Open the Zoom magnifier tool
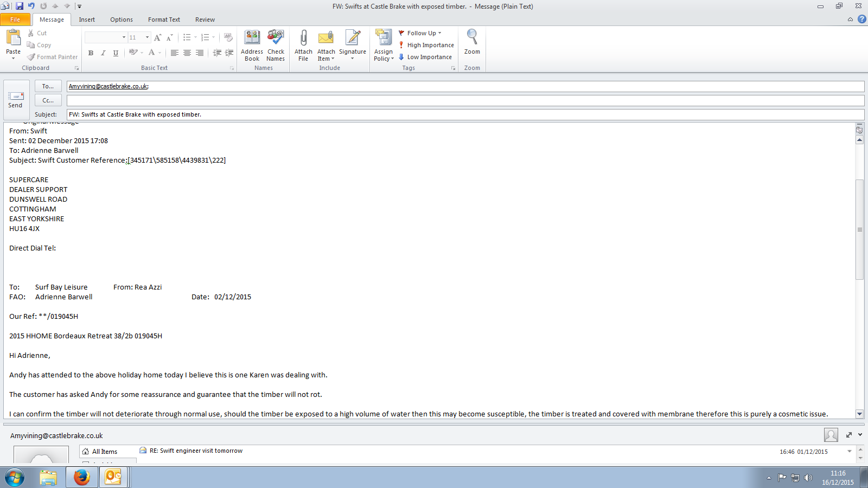The width and height of the screenshot is (868, 488). (x=472, y=42)
